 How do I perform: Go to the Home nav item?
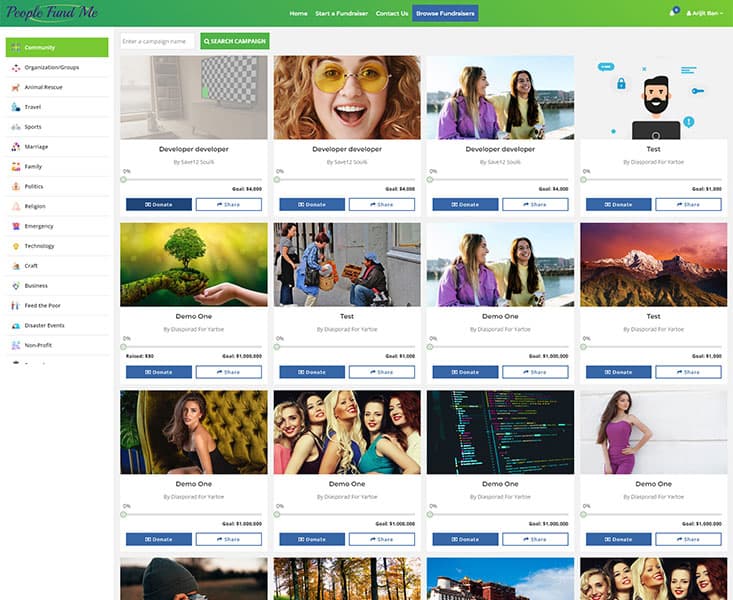point(298,13)
